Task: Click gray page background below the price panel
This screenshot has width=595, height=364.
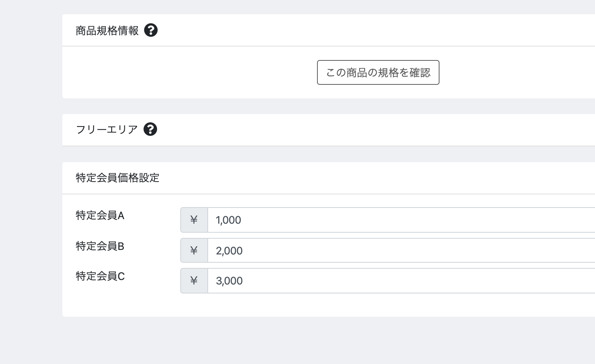Action: (329, 340)
